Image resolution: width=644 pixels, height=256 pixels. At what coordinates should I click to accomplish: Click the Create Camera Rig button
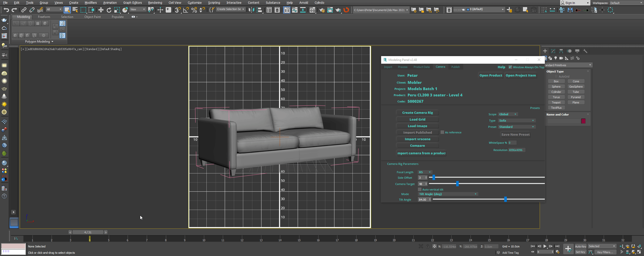click(x=417, y=113)
